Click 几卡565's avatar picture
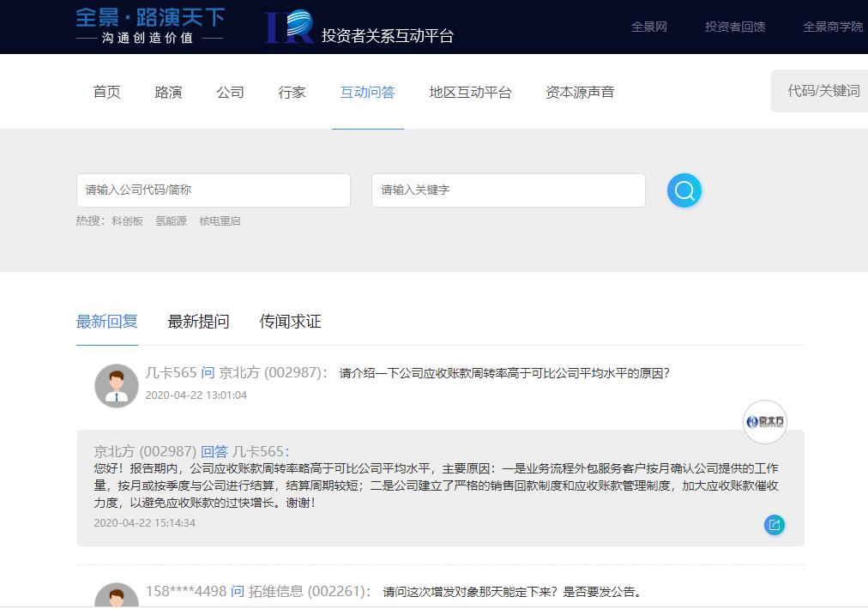This screenshot has height=609, width=868. [116, 386]
